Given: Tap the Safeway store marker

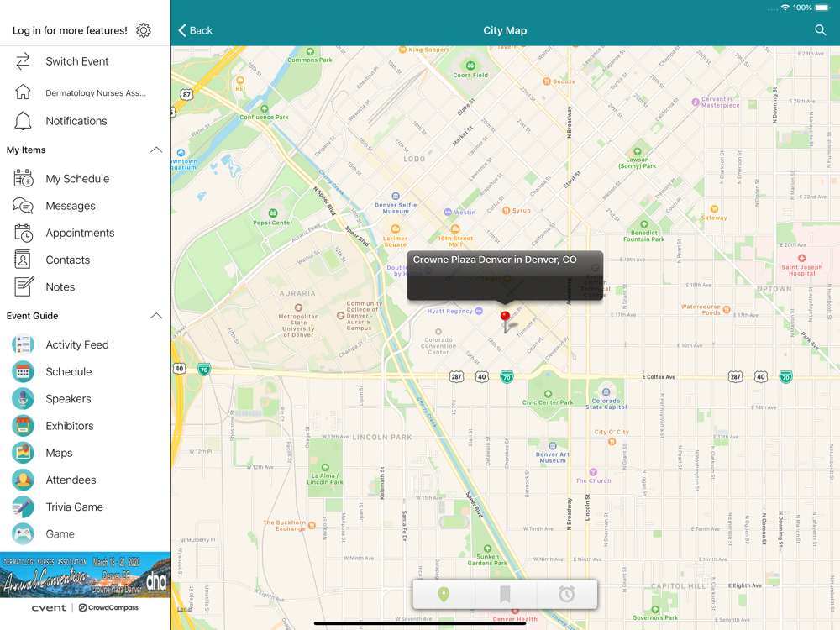Looking at the screenshot, I should 714,209.
